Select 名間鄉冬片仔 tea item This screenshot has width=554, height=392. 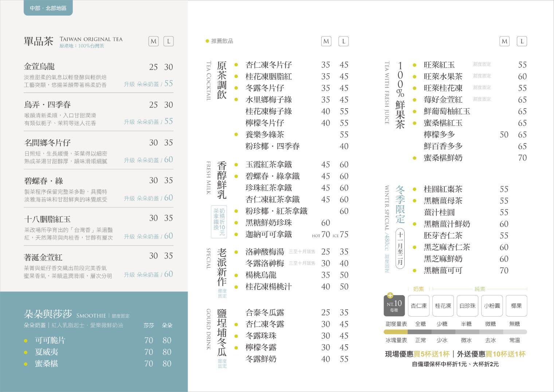[x=47, y=143]
